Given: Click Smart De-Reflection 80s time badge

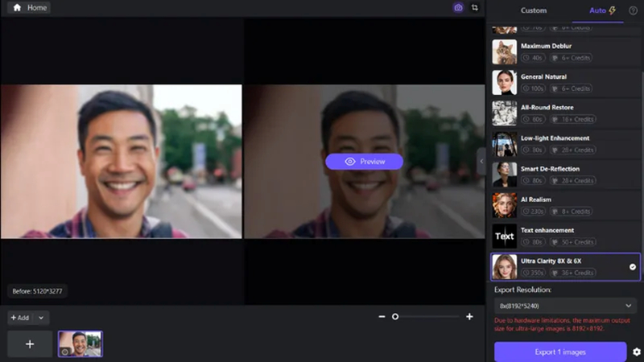Looking at the screenshot, I should coord(533,180).
